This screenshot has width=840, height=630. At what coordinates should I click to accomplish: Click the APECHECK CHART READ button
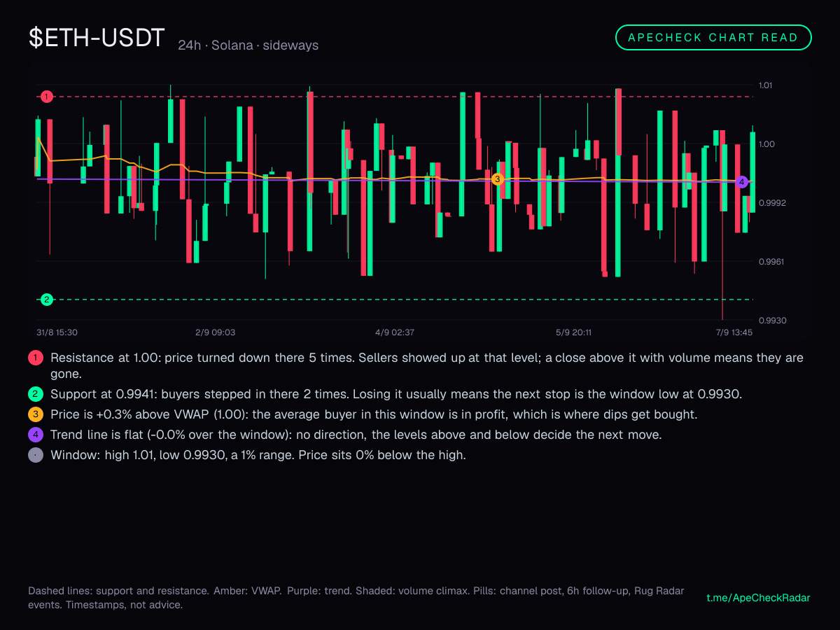tap(713, 38)
